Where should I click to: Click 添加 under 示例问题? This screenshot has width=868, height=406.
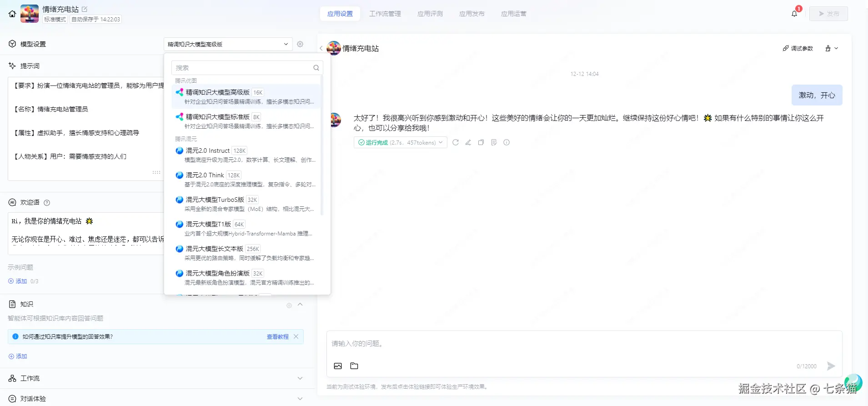(x=18, y=281)
